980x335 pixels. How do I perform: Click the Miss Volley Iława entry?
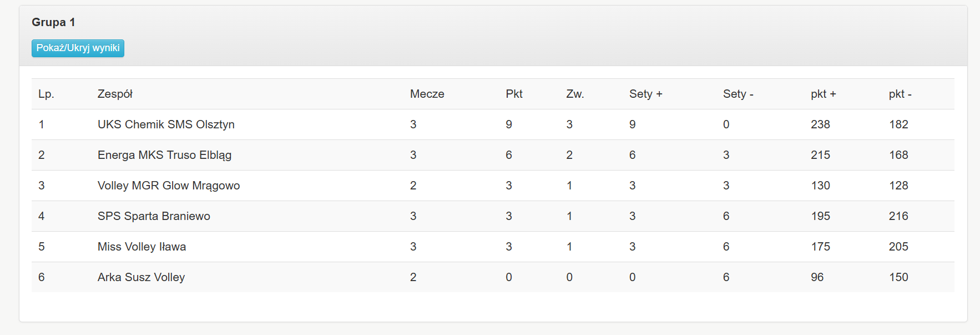pyautogui.click(x=142, y=247)
